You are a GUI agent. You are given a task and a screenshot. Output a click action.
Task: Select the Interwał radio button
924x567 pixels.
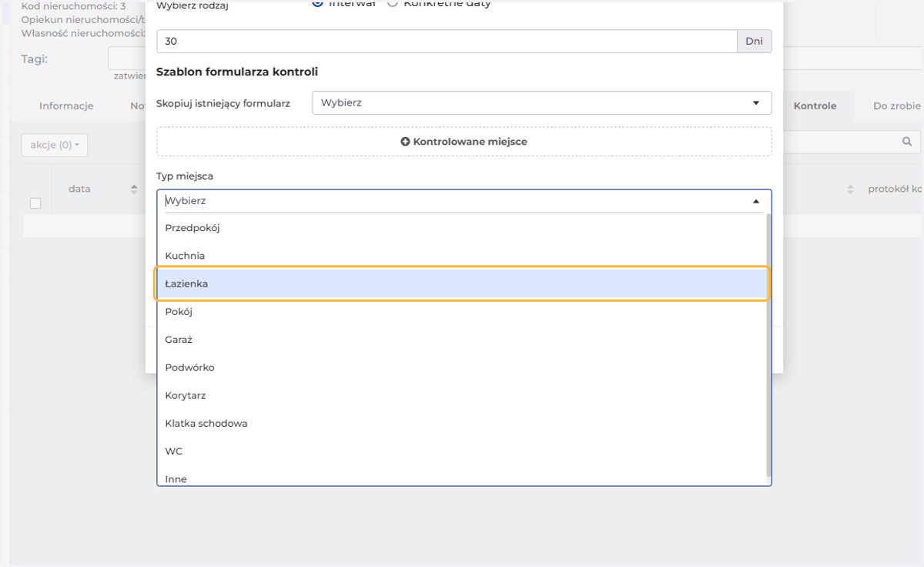(x=317, y=3)
